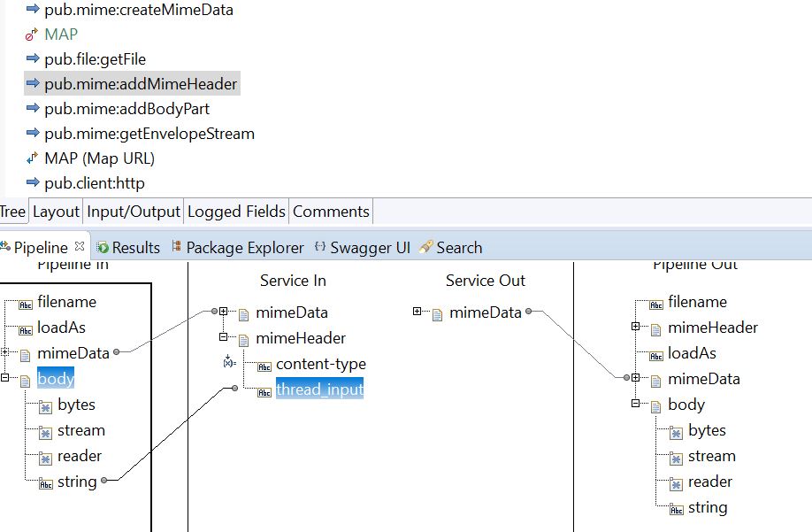Image resolution: width=812 pixels, height=532 pixels.
Task: Select thread_input field in Service In
Action: pyautogui.click(x=319, y=389)
